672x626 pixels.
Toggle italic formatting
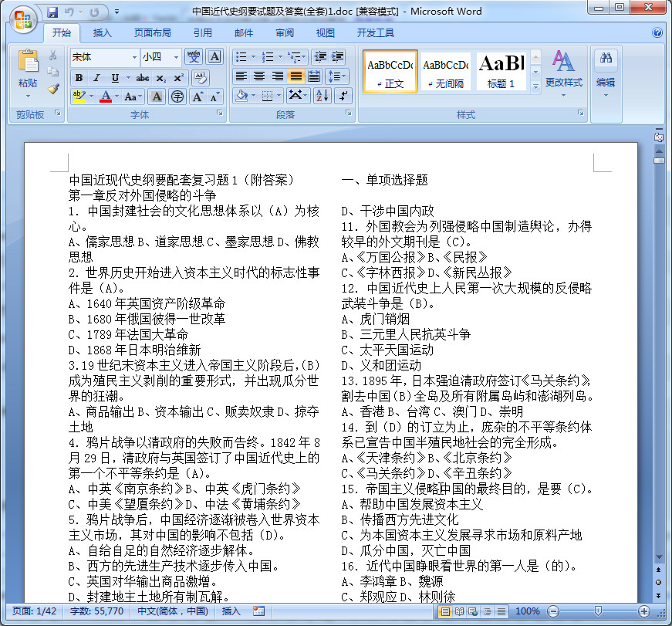pos(97,78)
